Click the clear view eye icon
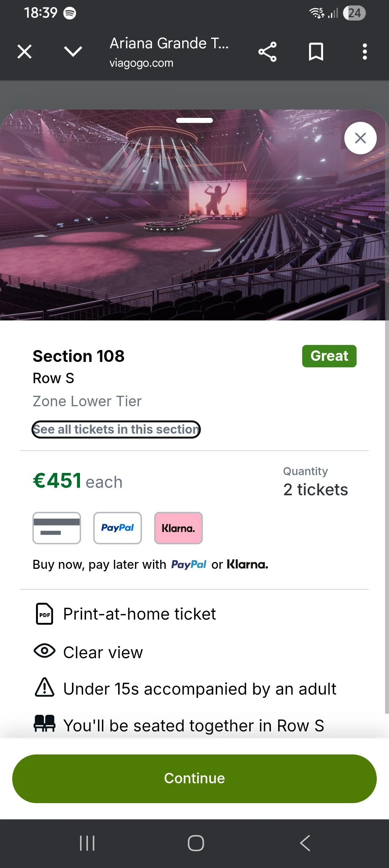Viewport: 389px width, 868px height. (44, 651)
